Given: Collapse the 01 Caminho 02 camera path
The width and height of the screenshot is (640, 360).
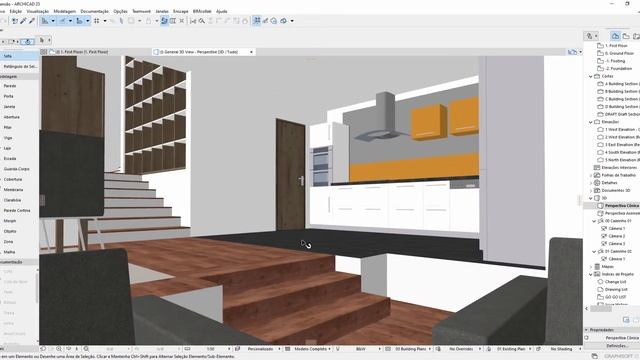Looking at the screenshot, I should click(594, 251).
